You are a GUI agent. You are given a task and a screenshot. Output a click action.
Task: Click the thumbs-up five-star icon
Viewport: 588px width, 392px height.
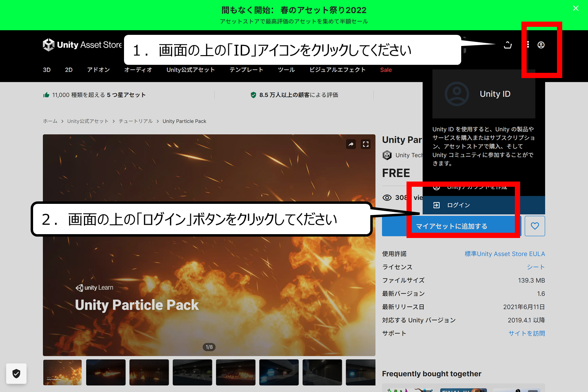click(46, 95)
